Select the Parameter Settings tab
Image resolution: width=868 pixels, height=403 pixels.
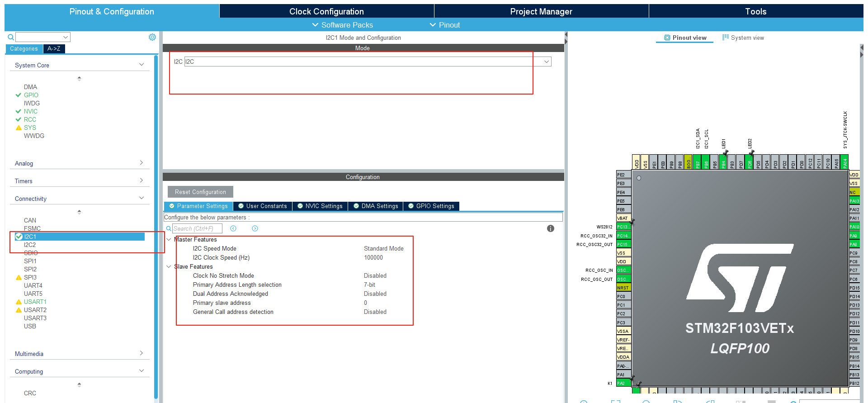coord(198,206)
